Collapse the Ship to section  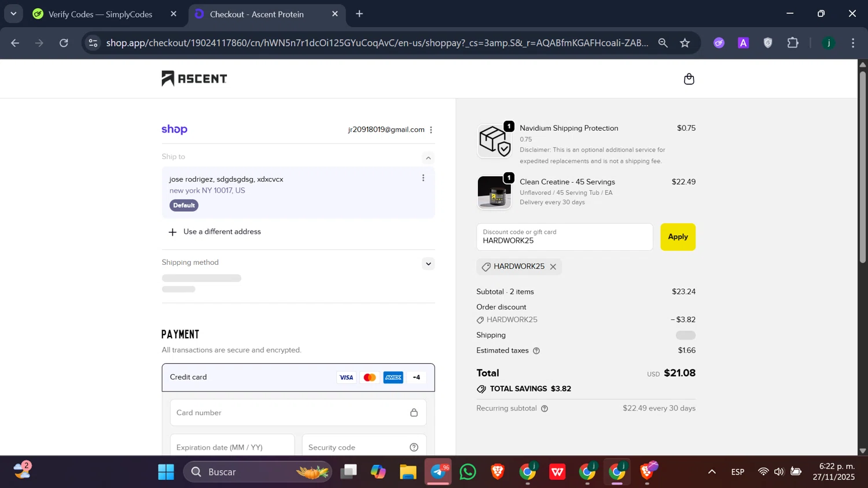click(x=428, y=158)
